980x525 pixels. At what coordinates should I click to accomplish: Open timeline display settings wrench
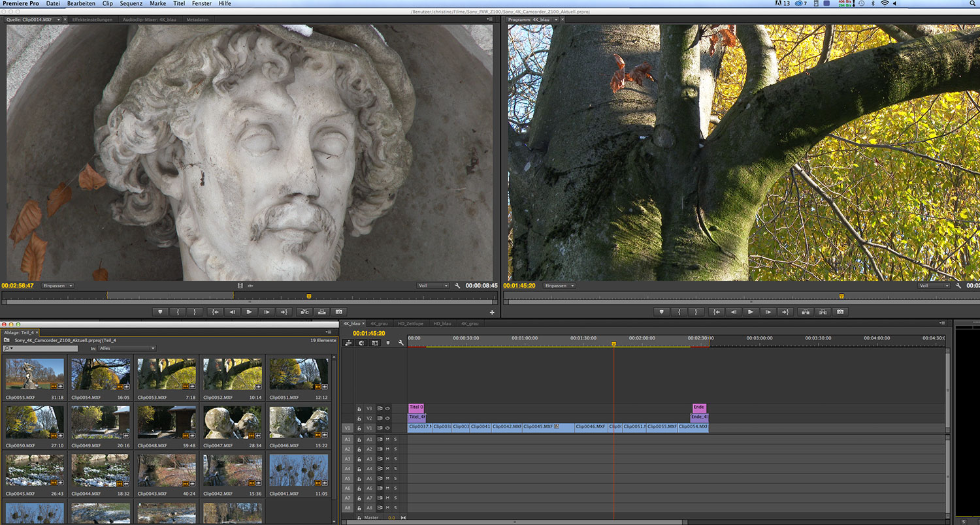click(x=400, y=343)
